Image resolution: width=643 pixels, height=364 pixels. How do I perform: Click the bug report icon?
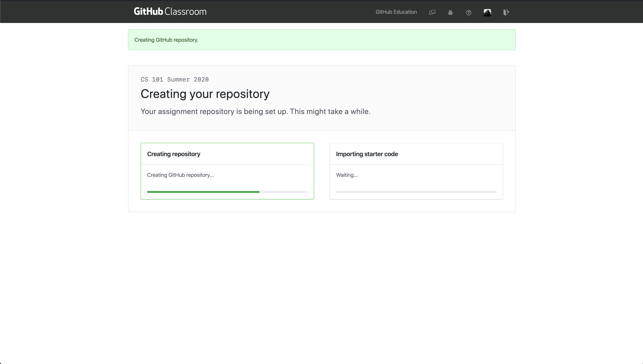pyautogui.click(x=450, y=12)
